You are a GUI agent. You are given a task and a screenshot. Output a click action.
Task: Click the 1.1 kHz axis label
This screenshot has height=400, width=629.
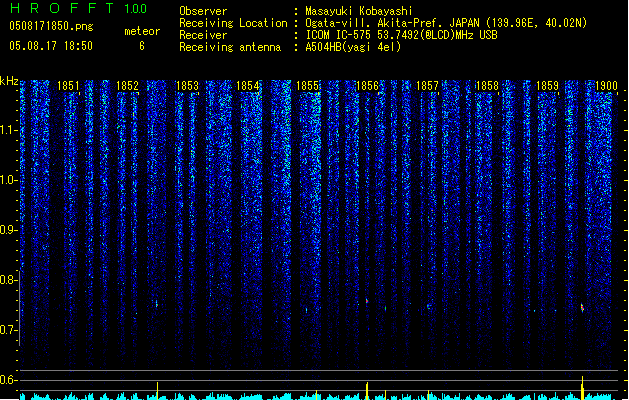point(9,130)
